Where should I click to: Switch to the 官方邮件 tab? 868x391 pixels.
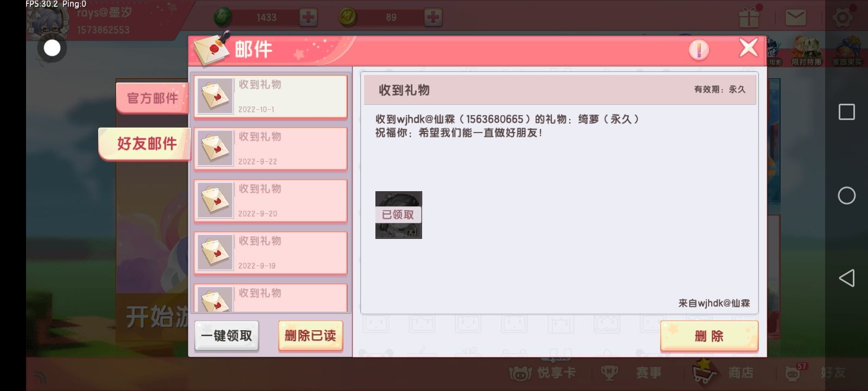click(152, 98)
